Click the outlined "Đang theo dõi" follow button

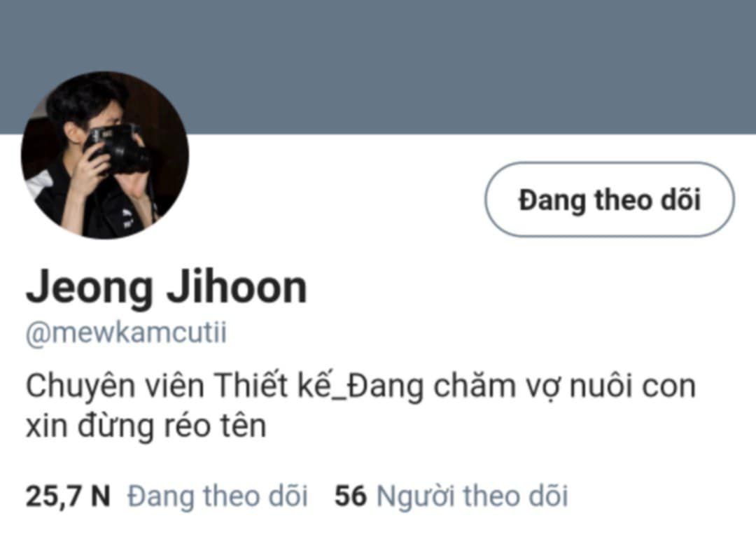(x=610, y=199)
